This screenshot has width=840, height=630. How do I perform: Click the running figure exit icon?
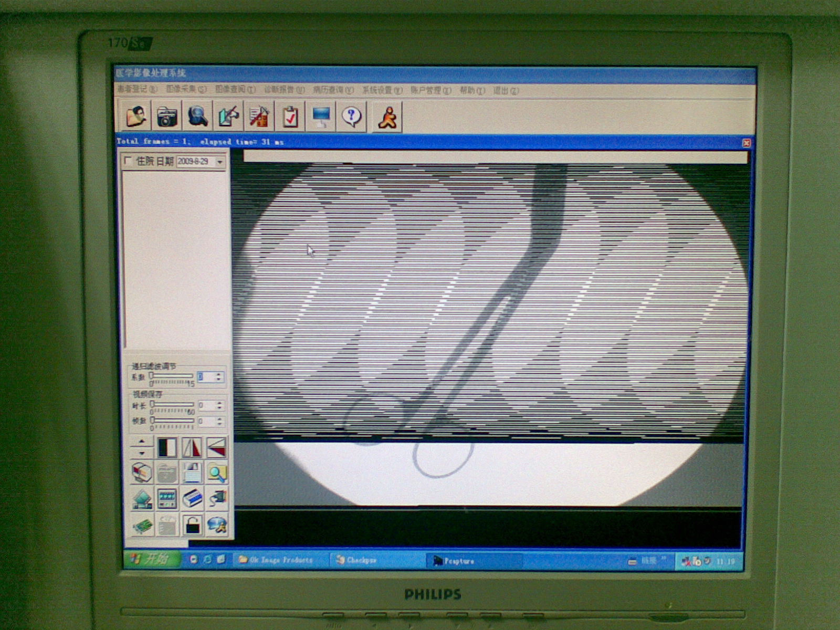(x=387, y=117)
